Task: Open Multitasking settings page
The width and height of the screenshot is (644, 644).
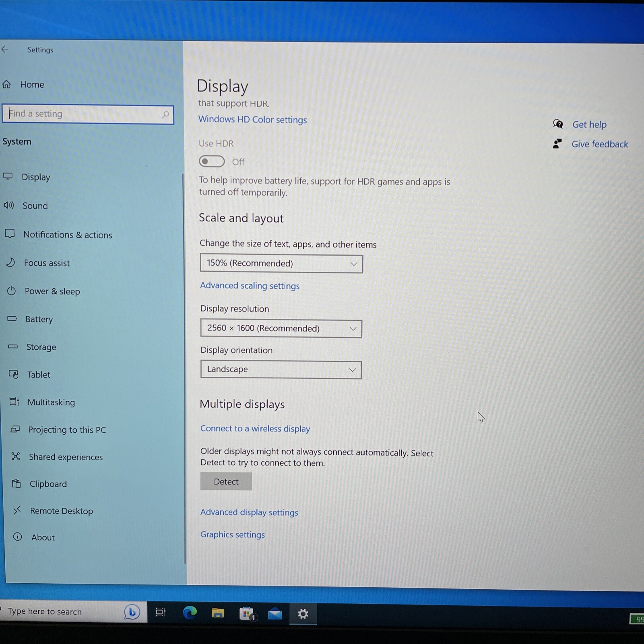Action: 51,402
